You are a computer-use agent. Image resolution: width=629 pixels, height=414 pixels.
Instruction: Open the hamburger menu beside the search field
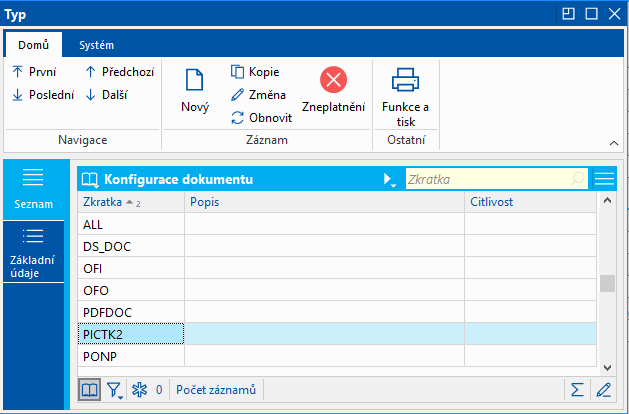tap(603, 179)
